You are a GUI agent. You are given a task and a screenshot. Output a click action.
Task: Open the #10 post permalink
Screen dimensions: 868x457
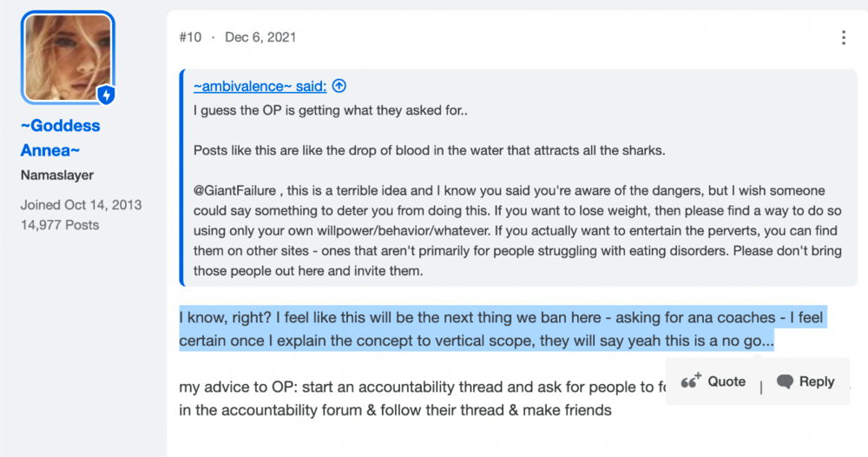click(x=190, y=37)
